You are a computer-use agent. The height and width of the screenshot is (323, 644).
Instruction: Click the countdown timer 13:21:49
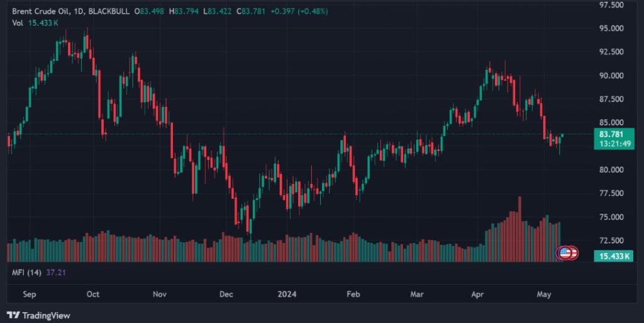(x=611, y=144)
